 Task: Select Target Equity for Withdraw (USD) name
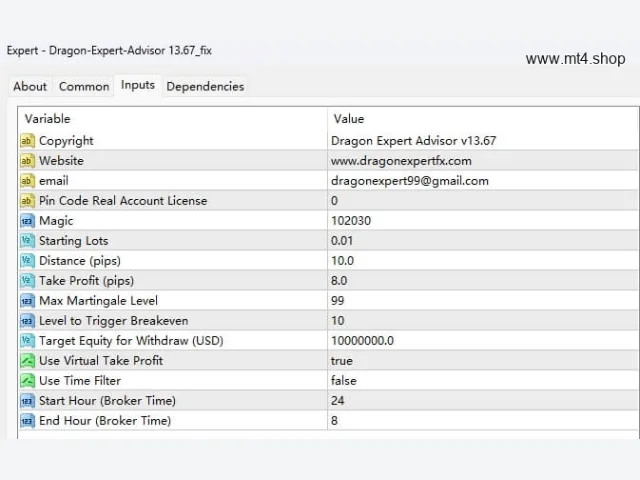(x=131, y=341)
